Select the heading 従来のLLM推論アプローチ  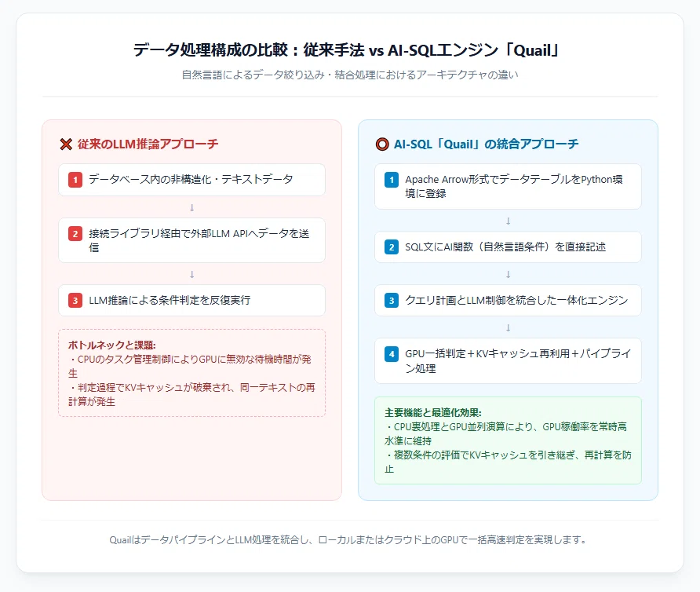tap(148, 144)
